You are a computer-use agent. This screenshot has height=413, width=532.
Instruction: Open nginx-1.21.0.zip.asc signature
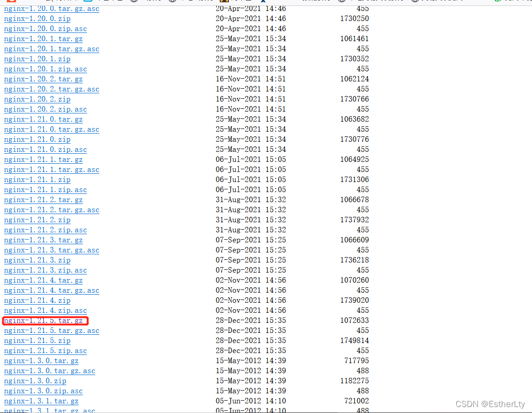point(45,150)
